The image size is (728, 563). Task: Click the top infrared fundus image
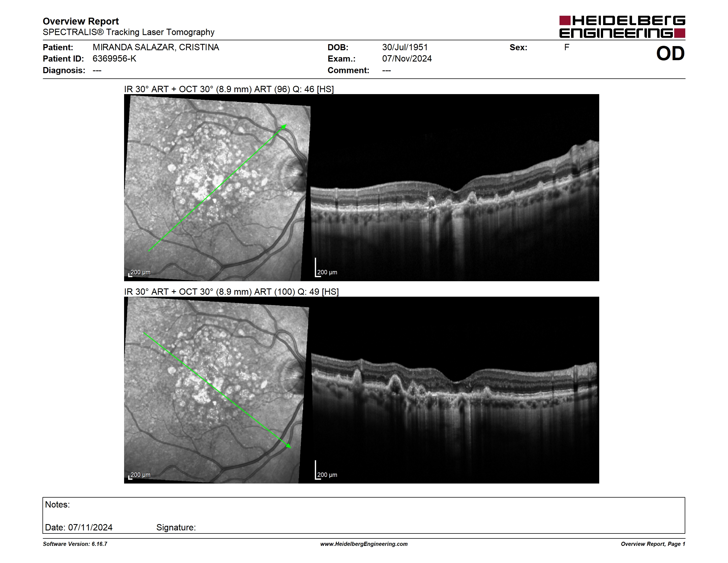(x=217, y=188)
